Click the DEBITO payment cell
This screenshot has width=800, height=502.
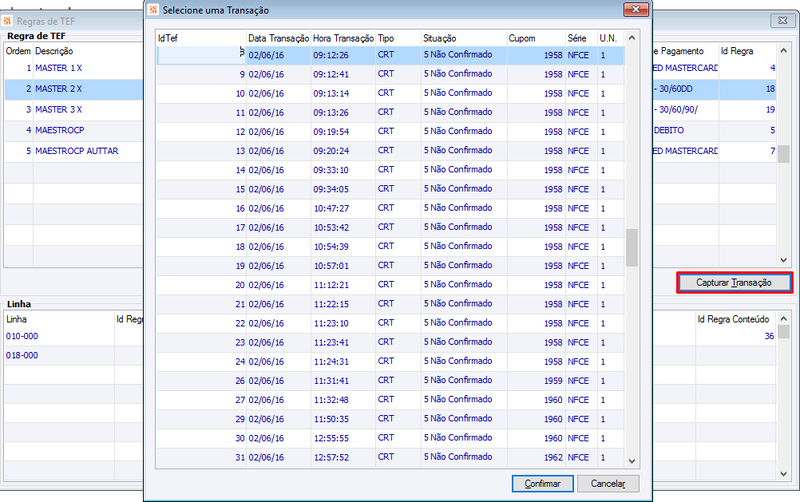click(686, 131)
